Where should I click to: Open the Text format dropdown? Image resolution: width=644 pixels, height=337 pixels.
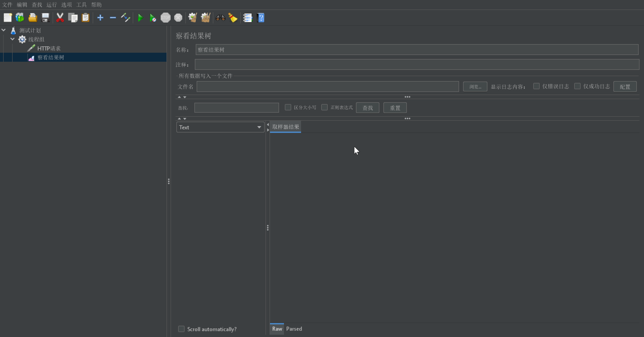tap(220, 127)
